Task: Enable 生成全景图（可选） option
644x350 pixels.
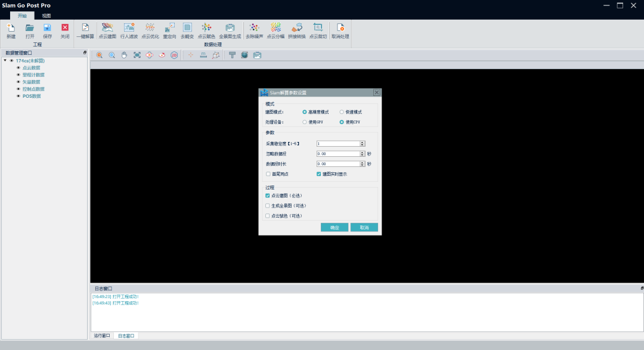Action: point(267,206)
